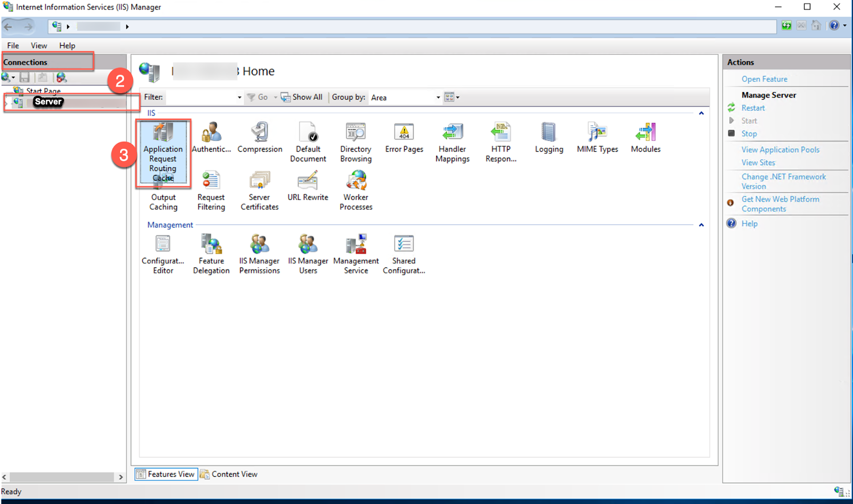Open the Error Pages feature
This screenshot has width=853, height=504.
[404, 138]
